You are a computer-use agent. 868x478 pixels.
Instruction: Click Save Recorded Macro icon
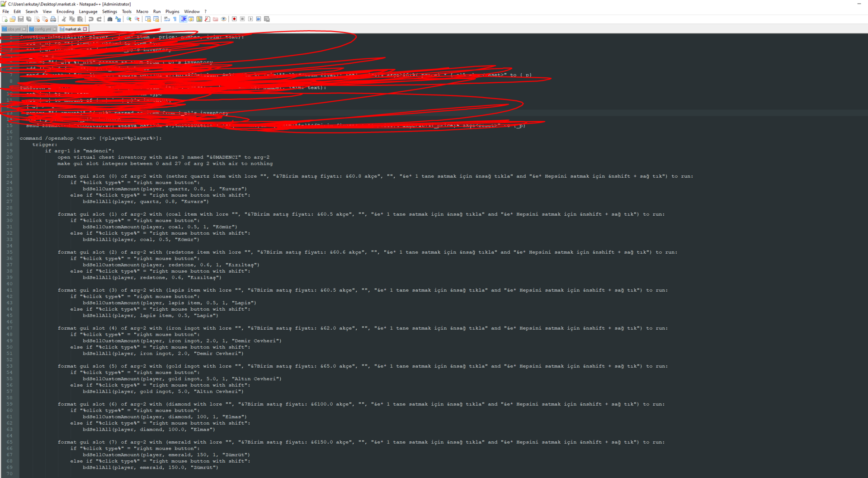coord(267,19)
